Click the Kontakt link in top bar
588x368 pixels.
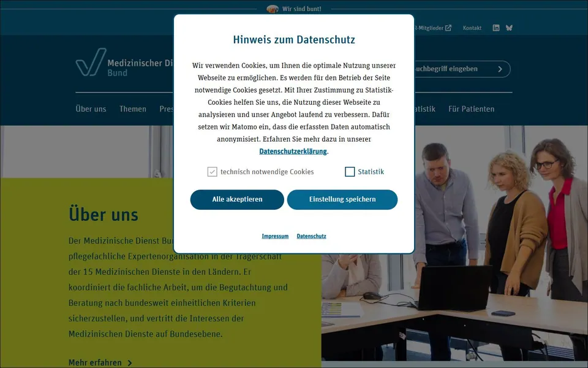pos(472,28)
